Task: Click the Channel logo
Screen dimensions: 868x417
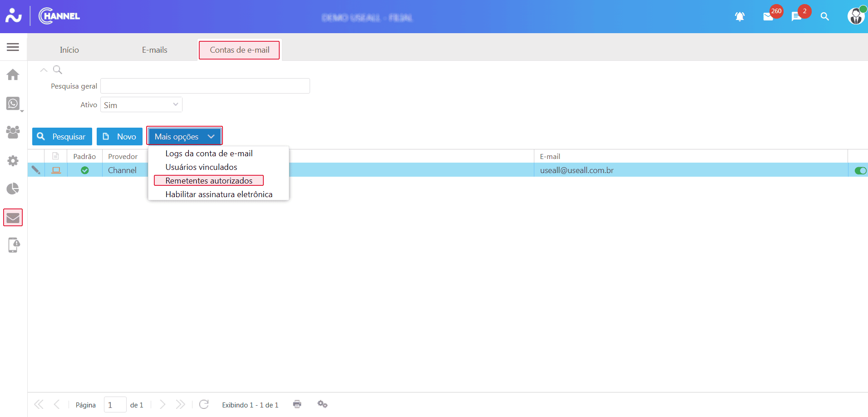Action: [59, 16]
